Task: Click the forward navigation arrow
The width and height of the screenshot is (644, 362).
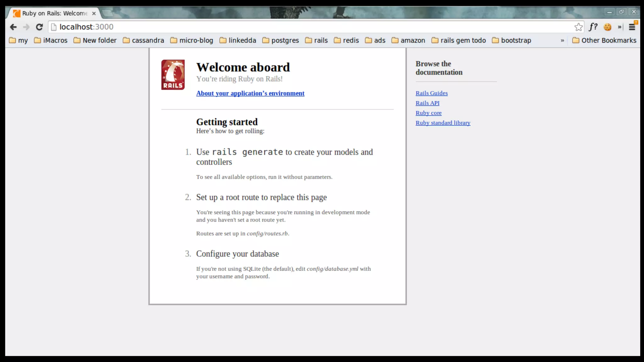Action: pyautogui.click(x=26, y=27)
